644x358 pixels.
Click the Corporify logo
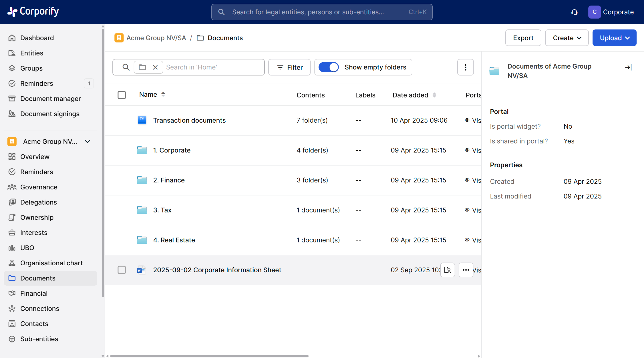pyautogui.click(x=33, y=12)
